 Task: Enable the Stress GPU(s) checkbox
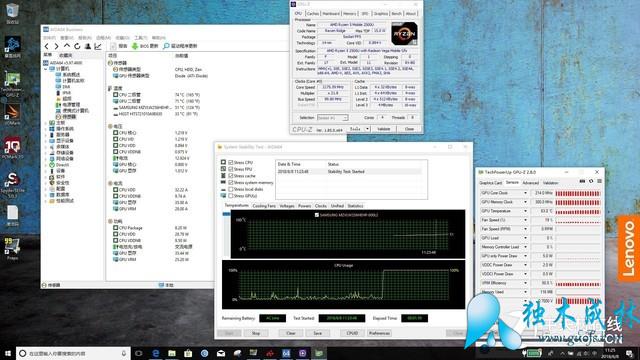pos(231,196)
